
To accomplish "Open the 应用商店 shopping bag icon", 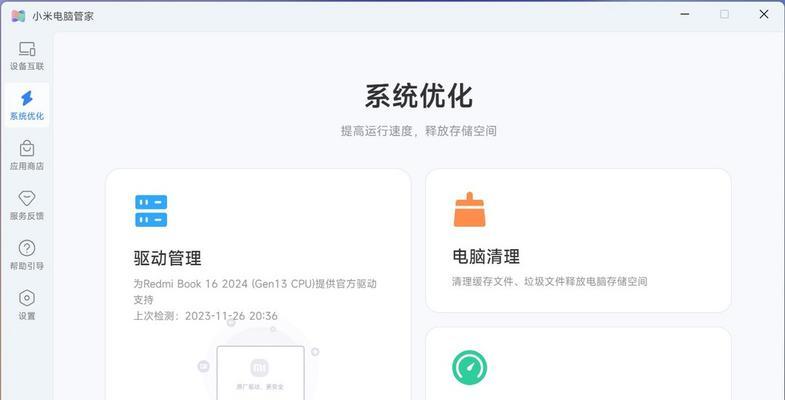I will coord(27,148).
